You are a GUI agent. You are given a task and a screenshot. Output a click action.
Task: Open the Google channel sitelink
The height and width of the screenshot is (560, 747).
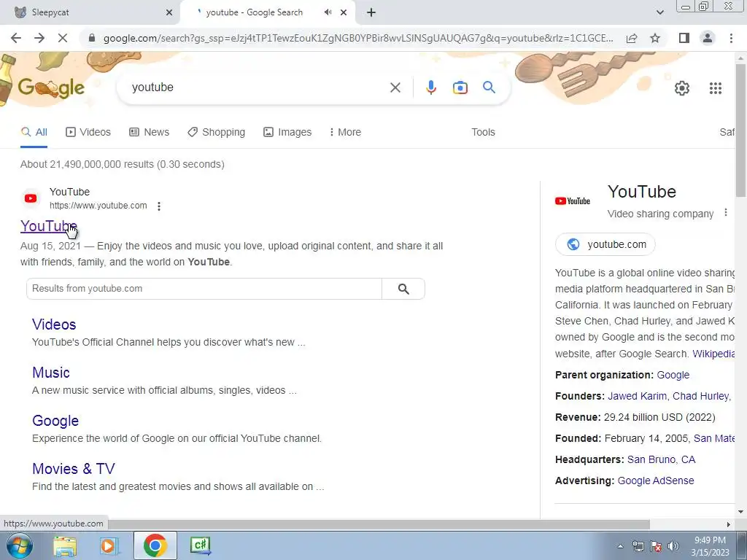[x=55, y=421]
